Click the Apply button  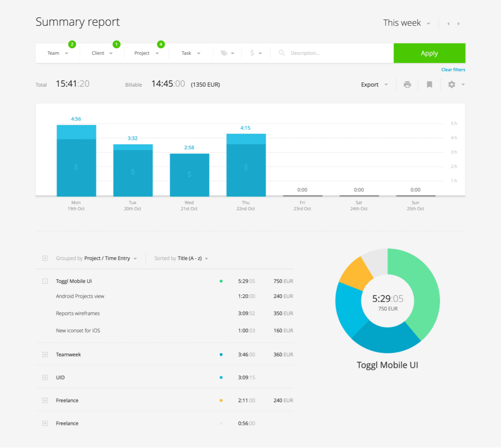[429, 53]
